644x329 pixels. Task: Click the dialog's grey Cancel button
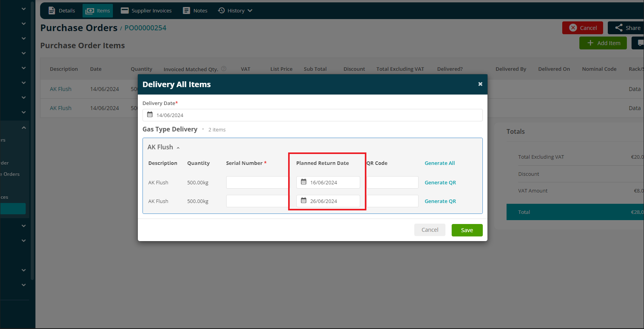click(430, 230)
